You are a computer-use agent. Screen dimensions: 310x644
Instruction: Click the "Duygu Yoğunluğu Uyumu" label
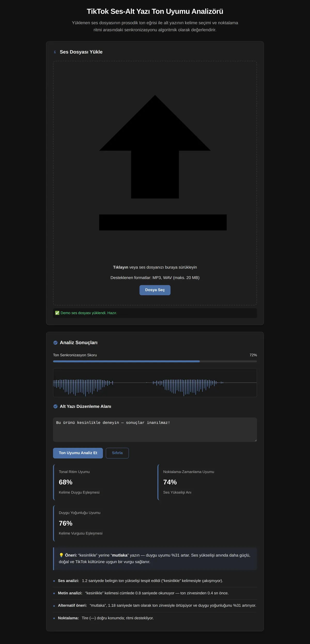(80, 513)
